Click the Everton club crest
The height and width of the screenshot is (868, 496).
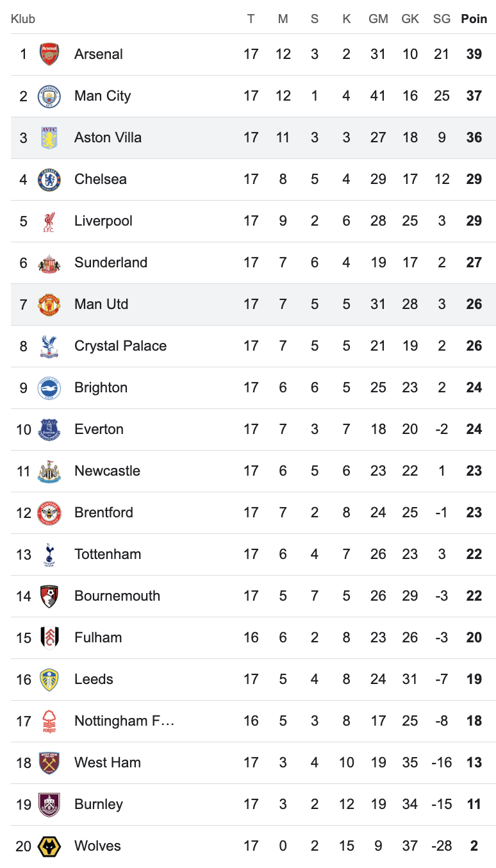click(49, 430)
